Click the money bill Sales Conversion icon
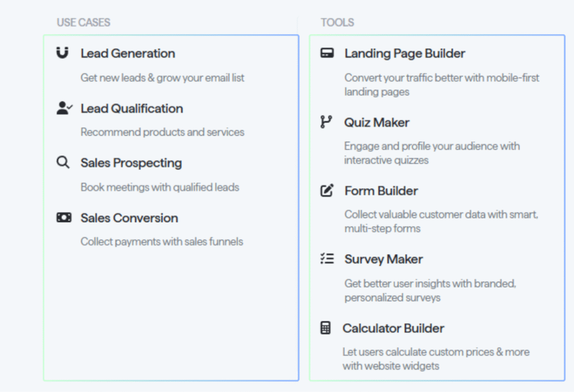This screenshot has width=574, height=392. (64, 218)
